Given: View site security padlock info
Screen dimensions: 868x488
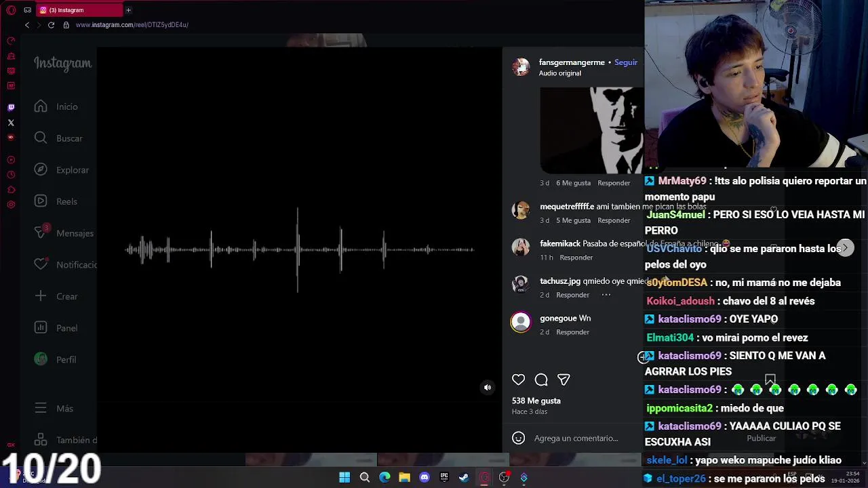Looking at the screenshot, I should coord(66,25).
